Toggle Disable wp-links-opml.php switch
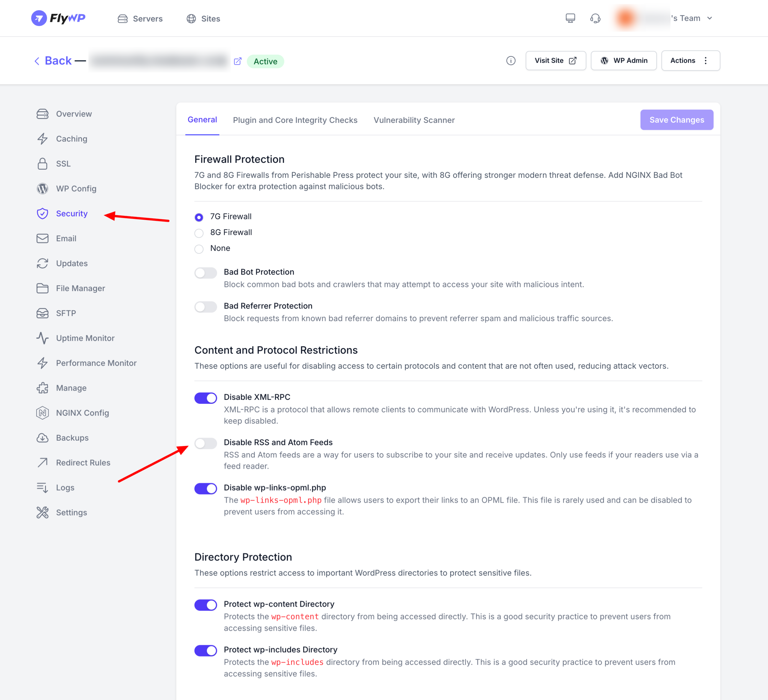768x700 pixels. point(206,488)
